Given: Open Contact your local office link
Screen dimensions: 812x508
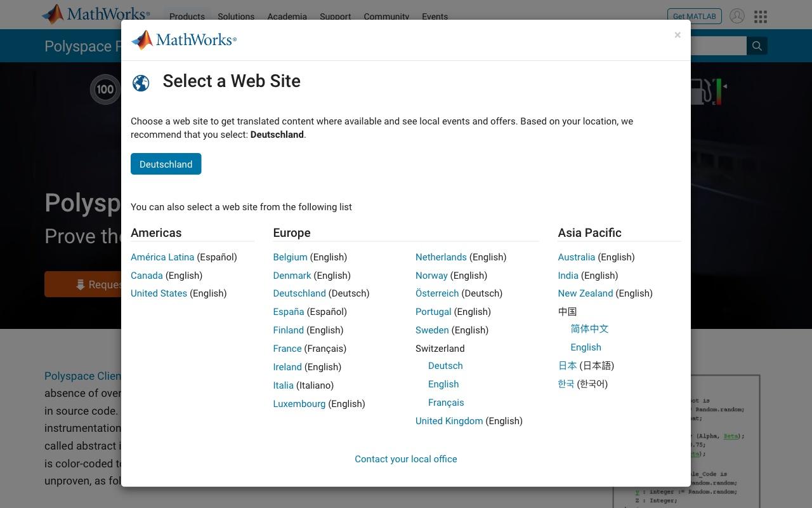Looking at the screenshot, I should 406,459.
